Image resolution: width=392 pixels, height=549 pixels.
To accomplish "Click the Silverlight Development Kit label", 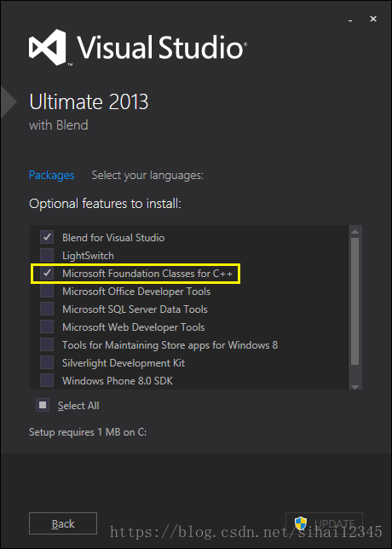I will point(124,363).
